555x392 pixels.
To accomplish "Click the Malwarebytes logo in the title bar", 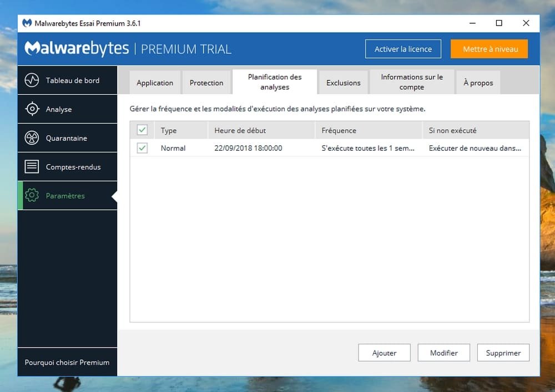I will [x=27, y=23].
